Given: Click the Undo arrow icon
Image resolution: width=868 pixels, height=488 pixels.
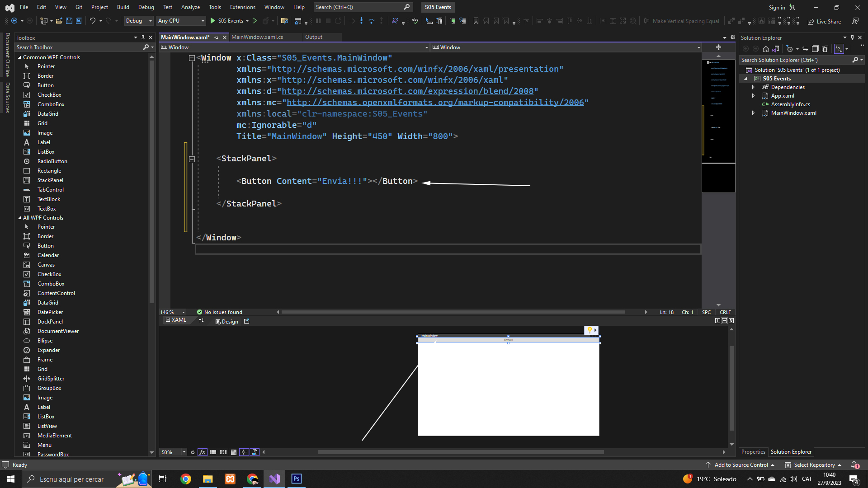Looking at the screenshot, I should [x=92, y=21].
